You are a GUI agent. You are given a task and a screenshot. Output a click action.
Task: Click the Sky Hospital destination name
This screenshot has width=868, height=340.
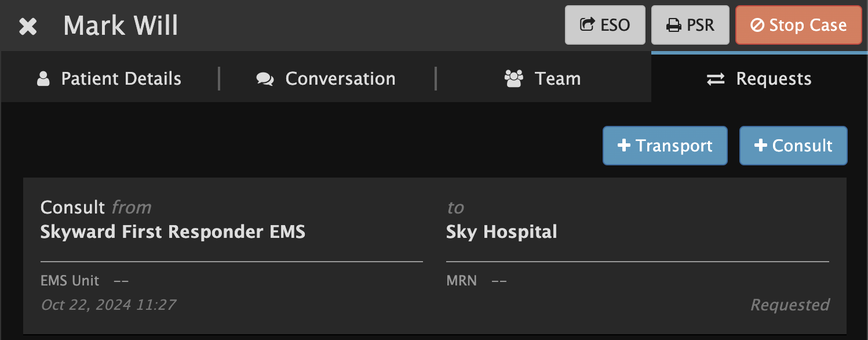tap(501, 232)
